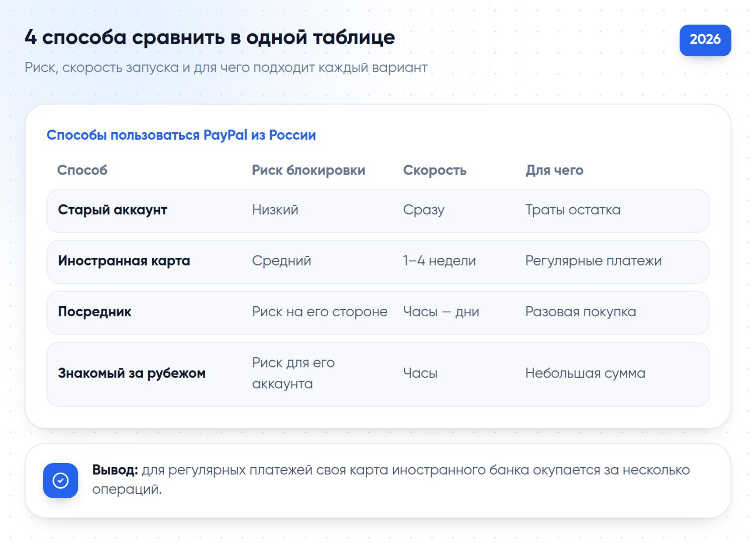Click the bold word 'Вывод:'
This screenshot has height=543, width=756.
click(x=115, y=471)
